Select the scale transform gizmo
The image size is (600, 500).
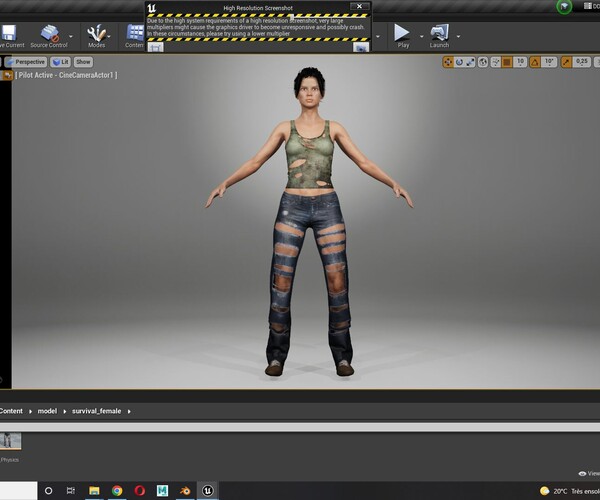(470, 62)
